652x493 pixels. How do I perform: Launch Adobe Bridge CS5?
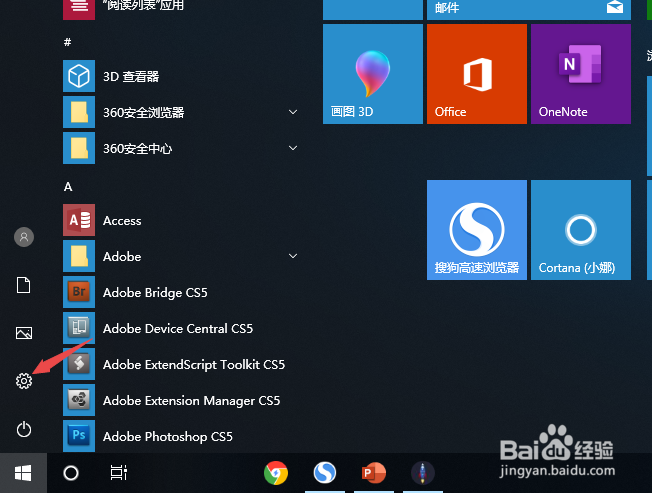[181, 292]
